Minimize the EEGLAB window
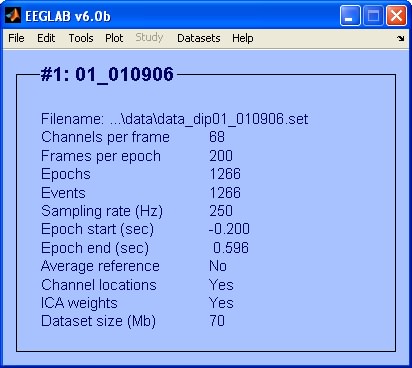412x368 pixels. click(x=350, y=16)
